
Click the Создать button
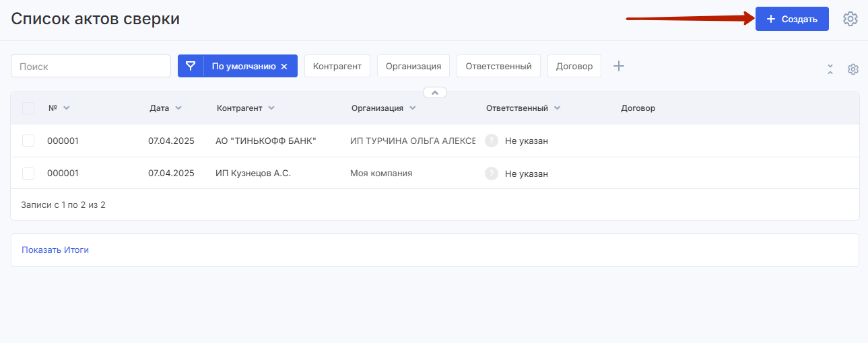[x=792, y=19]
